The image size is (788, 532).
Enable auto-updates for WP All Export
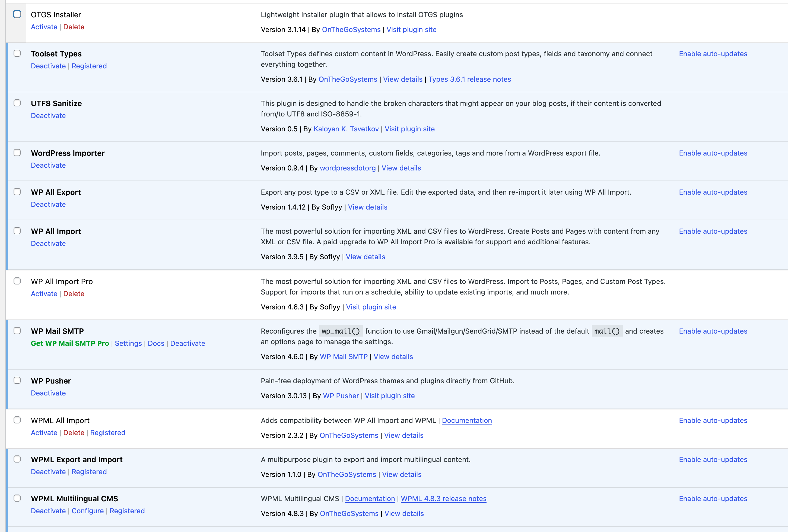coord(713,192)
